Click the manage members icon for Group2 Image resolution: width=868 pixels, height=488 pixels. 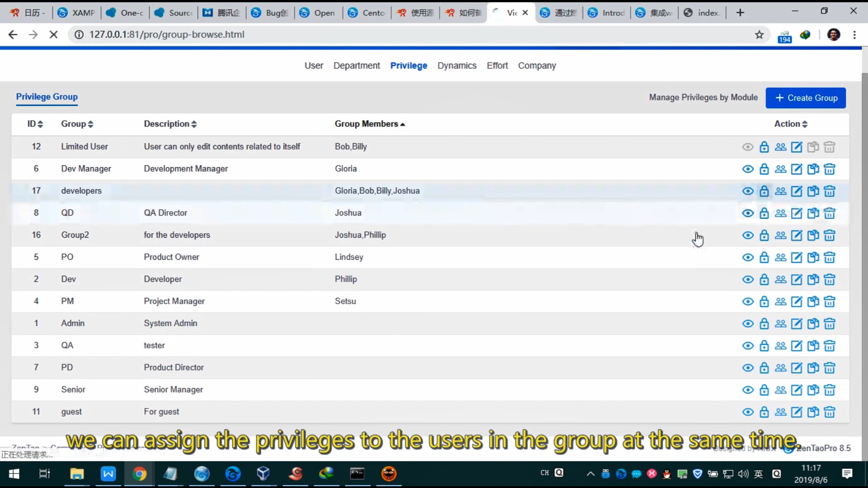(781, 235)
